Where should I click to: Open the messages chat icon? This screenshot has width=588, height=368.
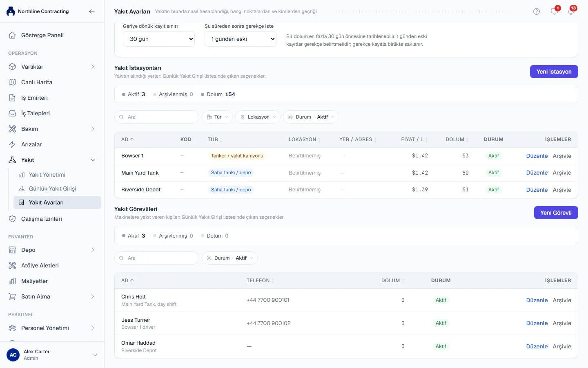(x=554, y=11)
